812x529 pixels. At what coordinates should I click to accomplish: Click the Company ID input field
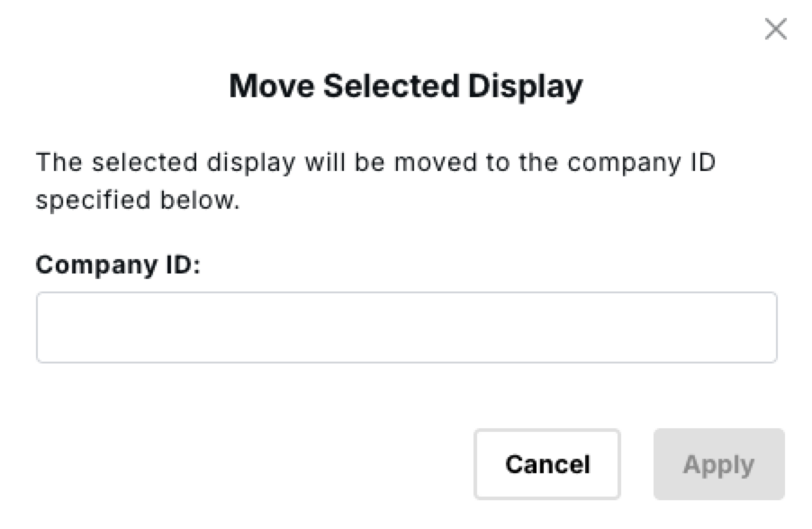click(x=406, y=327)
